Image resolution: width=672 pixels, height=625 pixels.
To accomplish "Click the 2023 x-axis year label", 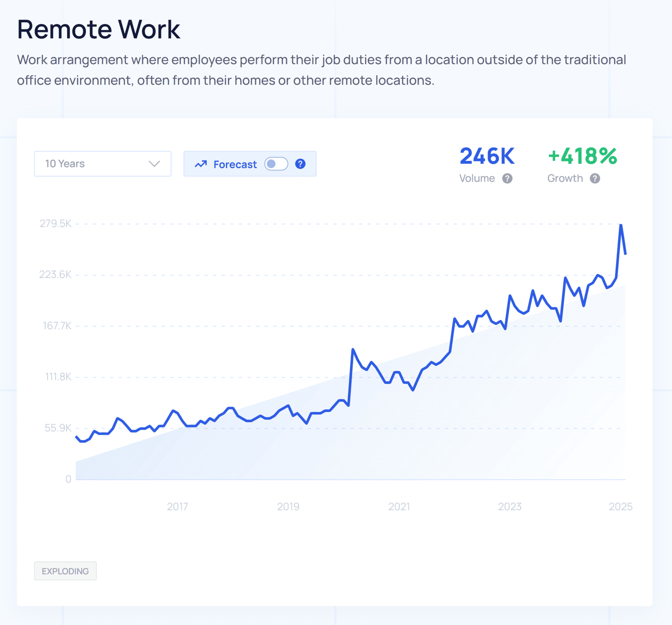I will (510, 506).
